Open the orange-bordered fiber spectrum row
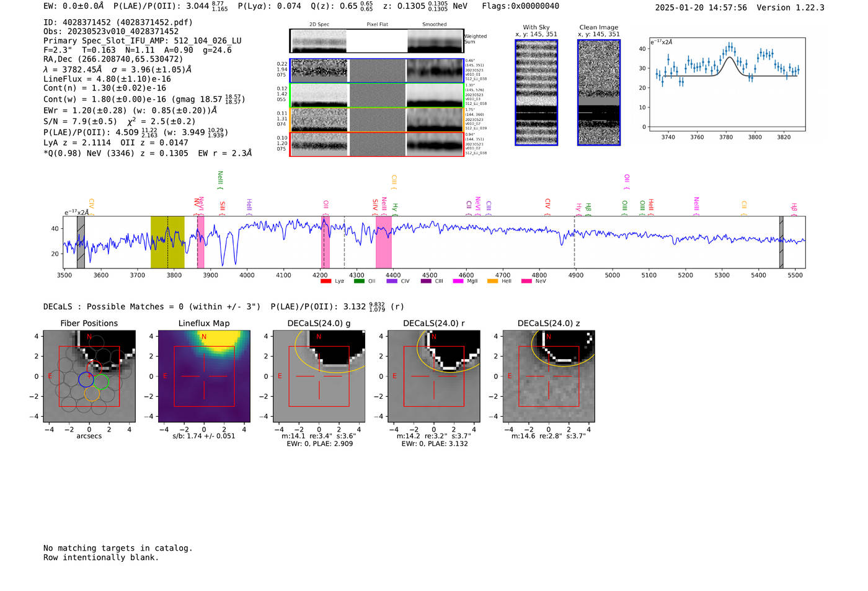This screenshot has width=868, height=591. tap(377, 120)
